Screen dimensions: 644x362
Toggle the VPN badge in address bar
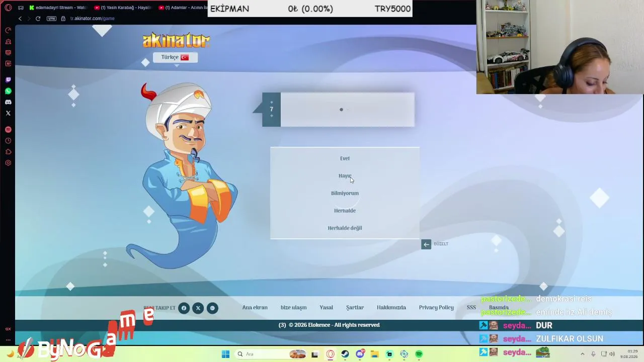[51, 19]
